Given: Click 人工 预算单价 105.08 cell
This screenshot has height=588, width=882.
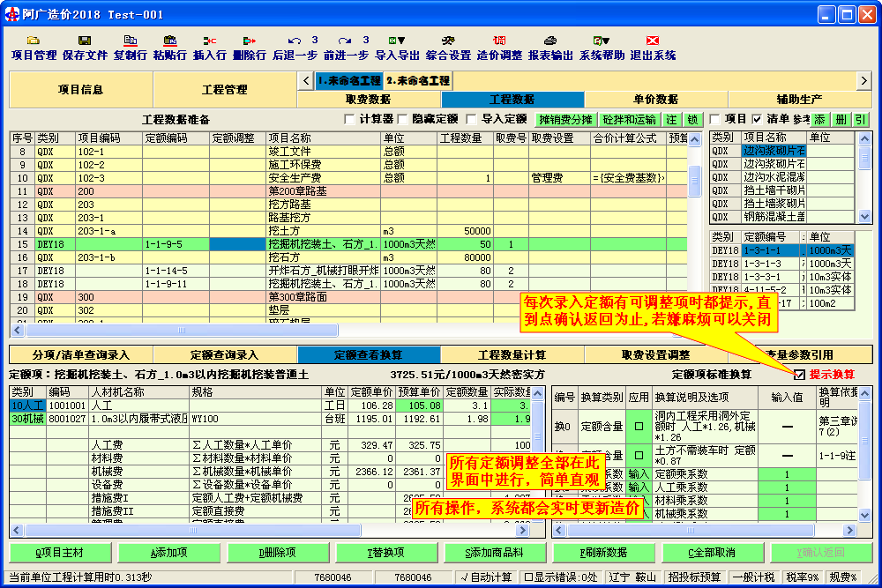Looking at the screenshot, I should pyautogui.click(x=419, y=406).
